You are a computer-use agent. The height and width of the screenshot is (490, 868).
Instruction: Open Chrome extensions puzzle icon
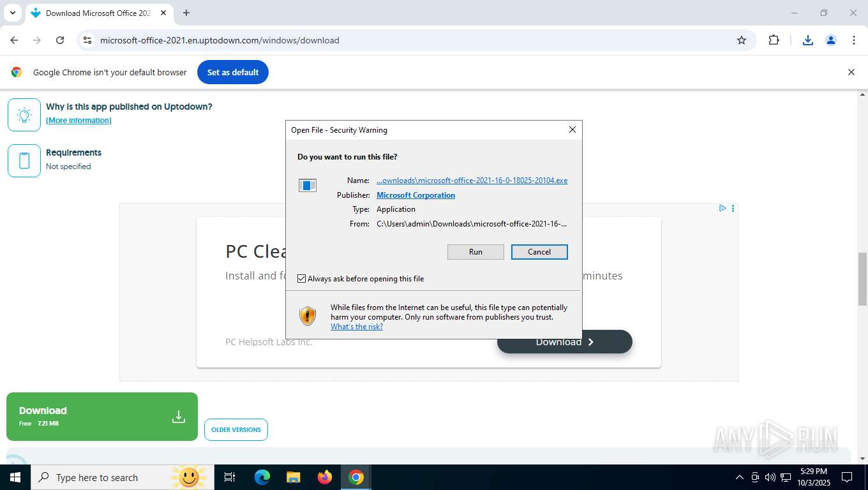click(x=774, y=40)
